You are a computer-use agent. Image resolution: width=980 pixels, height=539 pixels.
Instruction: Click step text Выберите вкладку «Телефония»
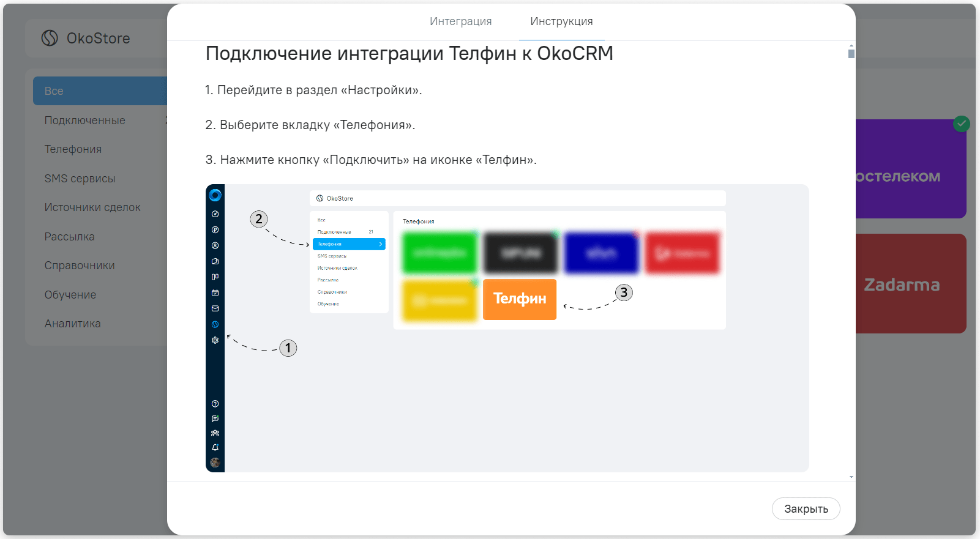click(310, 125)
